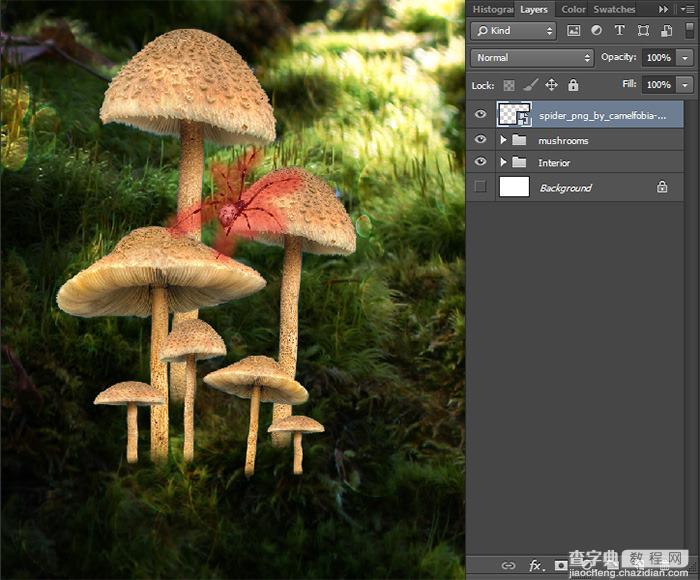Switch to the Color tab
Image resolution: width=700 pixels, height=580 pixels.
click(573, 9)
